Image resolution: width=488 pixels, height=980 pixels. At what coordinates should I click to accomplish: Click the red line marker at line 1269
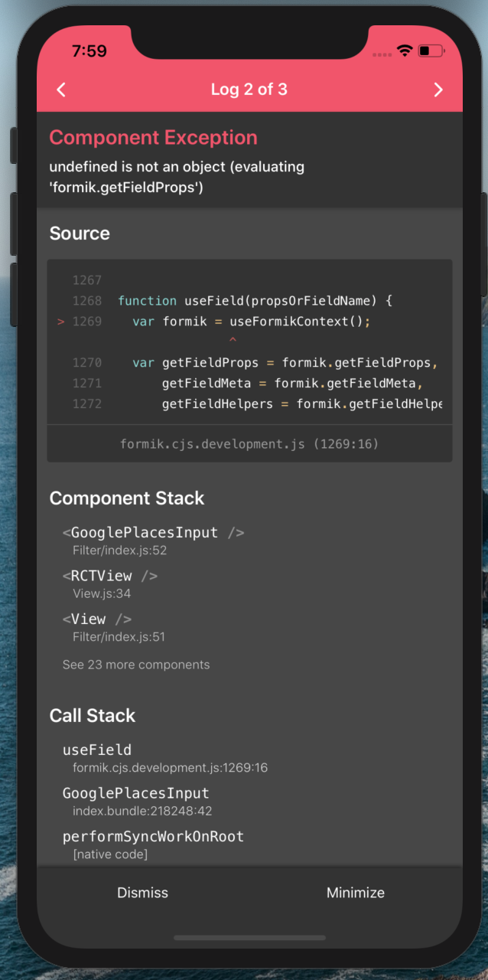tap(60, 321)
